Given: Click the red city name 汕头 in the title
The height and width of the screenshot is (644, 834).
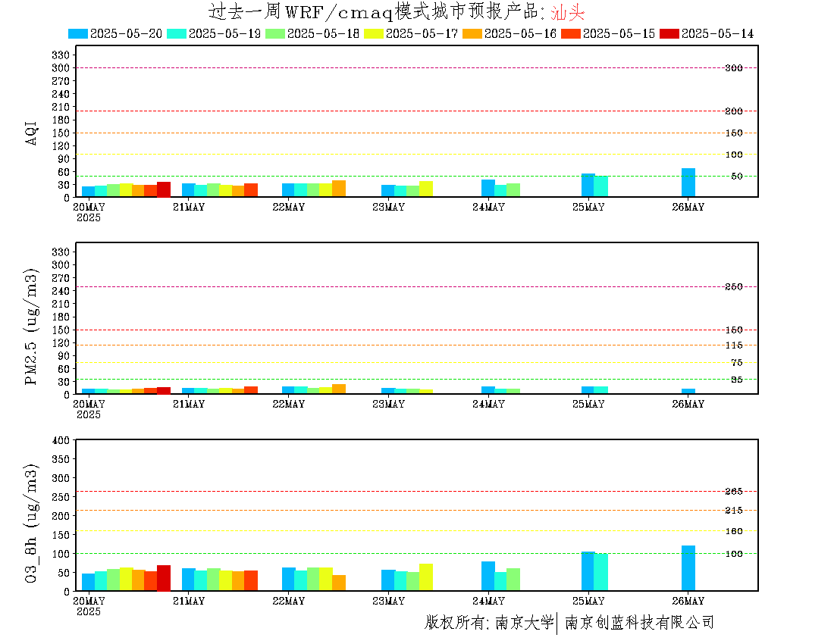Looking at the screenshot, I should 568,12.
